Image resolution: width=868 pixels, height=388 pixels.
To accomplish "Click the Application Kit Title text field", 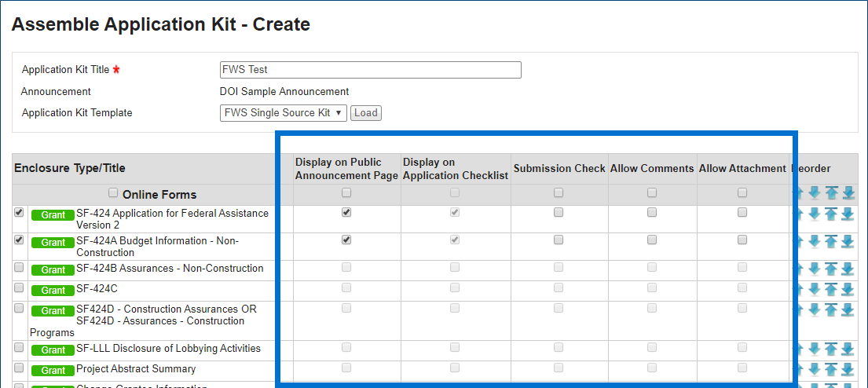I will [371, 70].
